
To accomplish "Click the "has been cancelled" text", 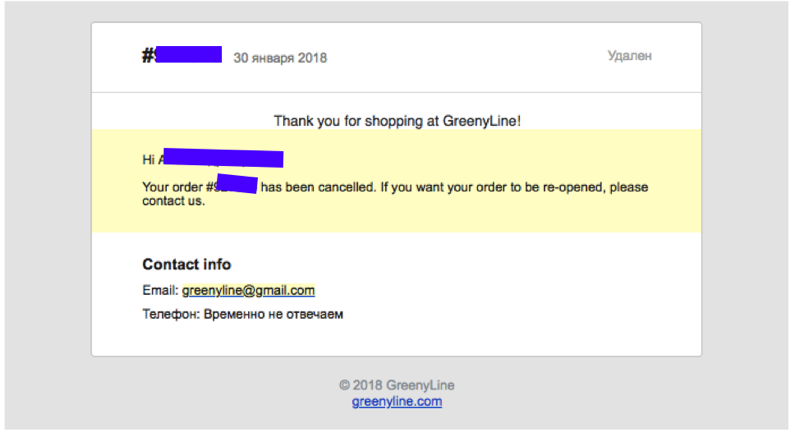I will tap(318, 187).
